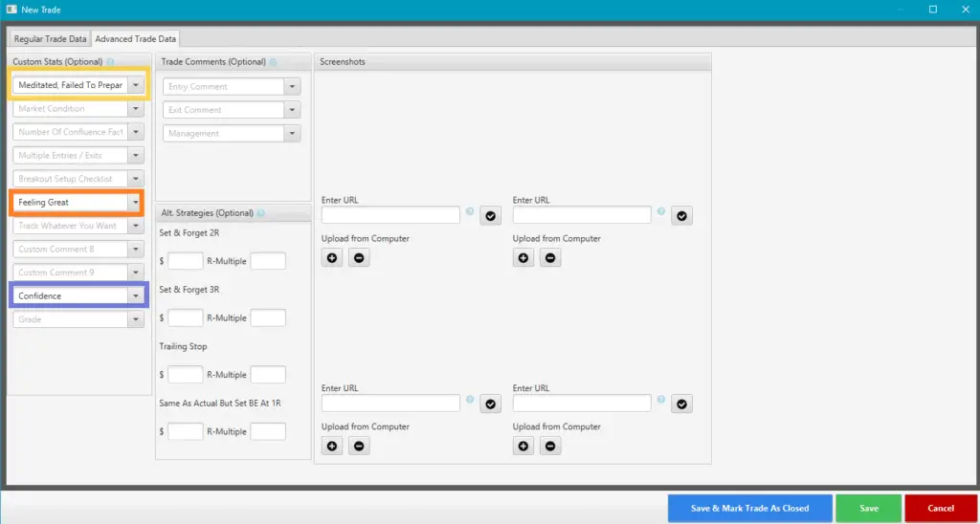Expand the Entry Comment dropdown
Screen dimensions: 980x524
(x=292, y=86)
